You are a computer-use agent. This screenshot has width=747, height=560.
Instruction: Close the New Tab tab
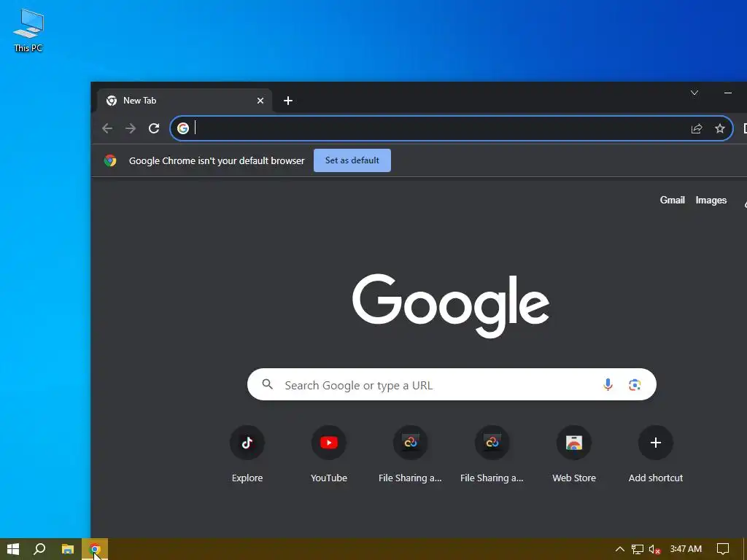pyautogui.click(x=260, y=101)
